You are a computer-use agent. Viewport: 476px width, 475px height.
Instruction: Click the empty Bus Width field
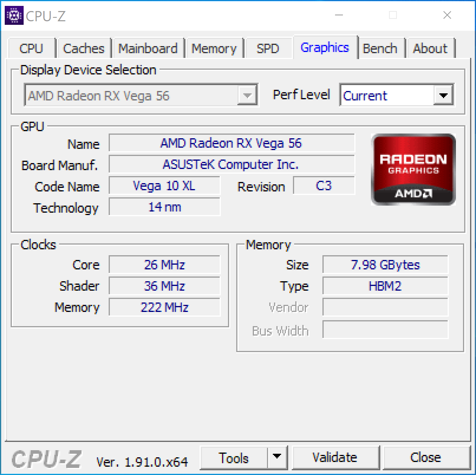pyautogui.click(x=385, y=330)
